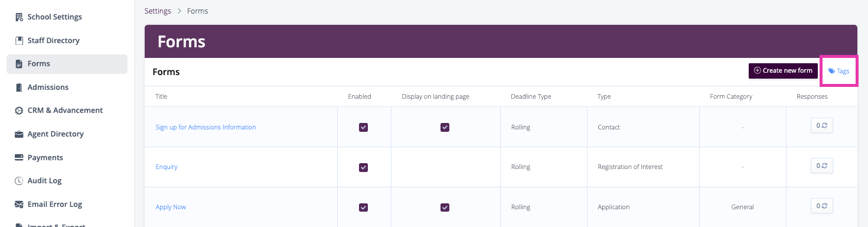Select Forms in the sidebar

[67, 64]
